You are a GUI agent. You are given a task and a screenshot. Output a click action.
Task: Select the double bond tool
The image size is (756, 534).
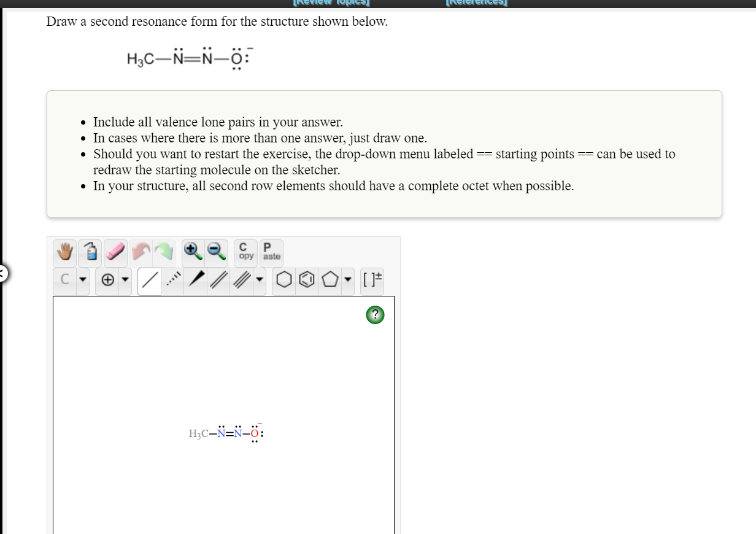[218, 281]
